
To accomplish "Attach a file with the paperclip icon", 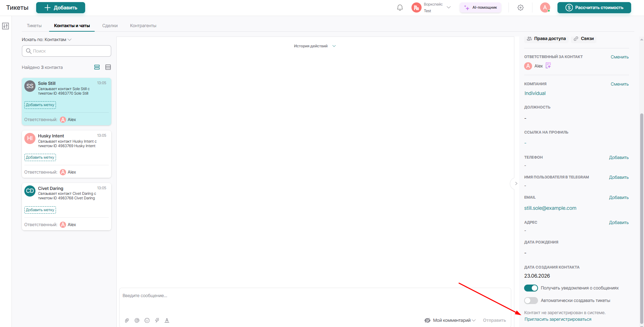I will (x=127, y=320).
